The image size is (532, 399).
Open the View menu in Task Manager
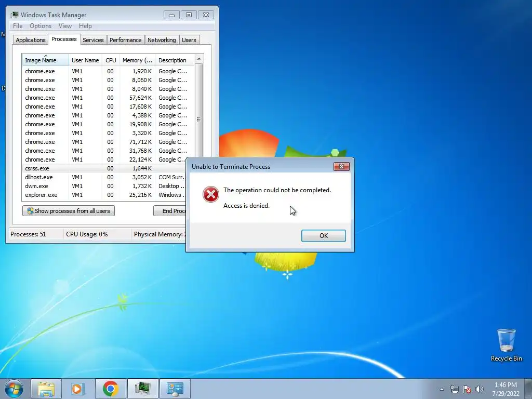click(65, 26)
